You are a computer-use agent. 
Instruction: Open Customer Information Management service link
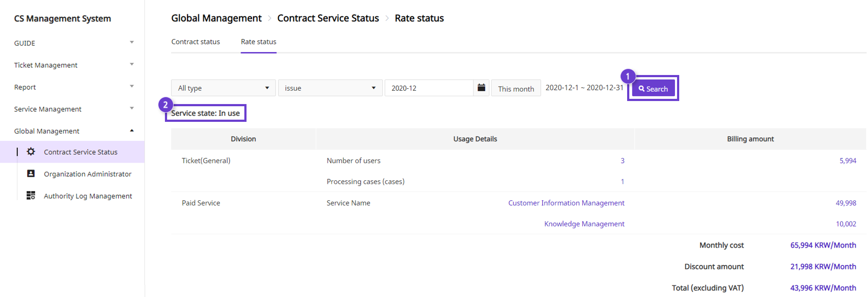[x=566, y=203]
